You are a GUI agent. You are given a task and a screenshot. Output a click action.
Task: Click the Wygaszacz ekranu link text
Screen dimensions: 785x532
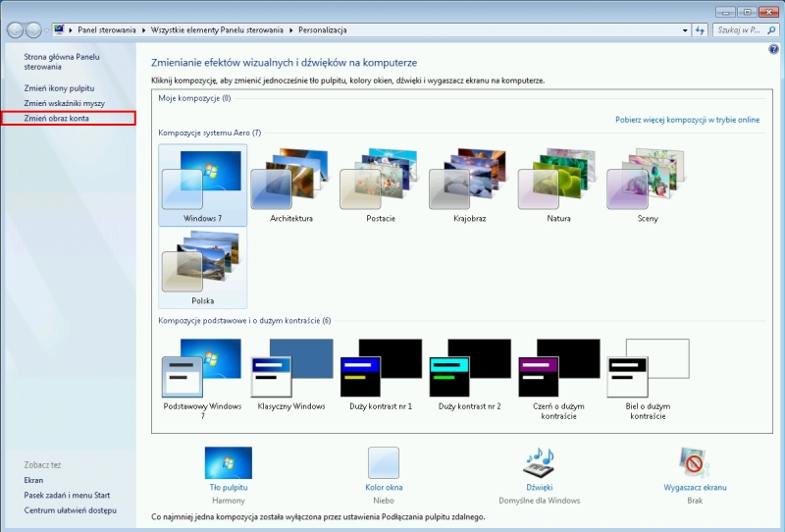(x=695, y=487)
